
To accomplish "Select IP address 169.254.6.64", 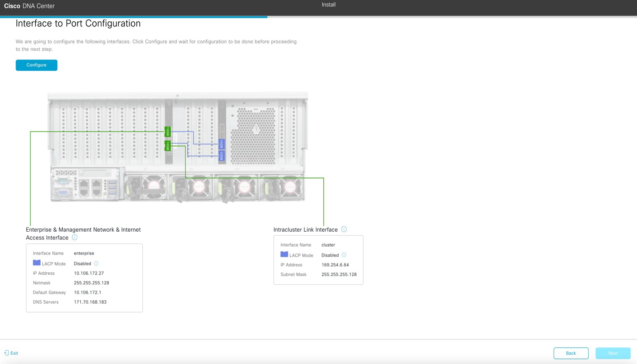I will (x=335, y=265).
